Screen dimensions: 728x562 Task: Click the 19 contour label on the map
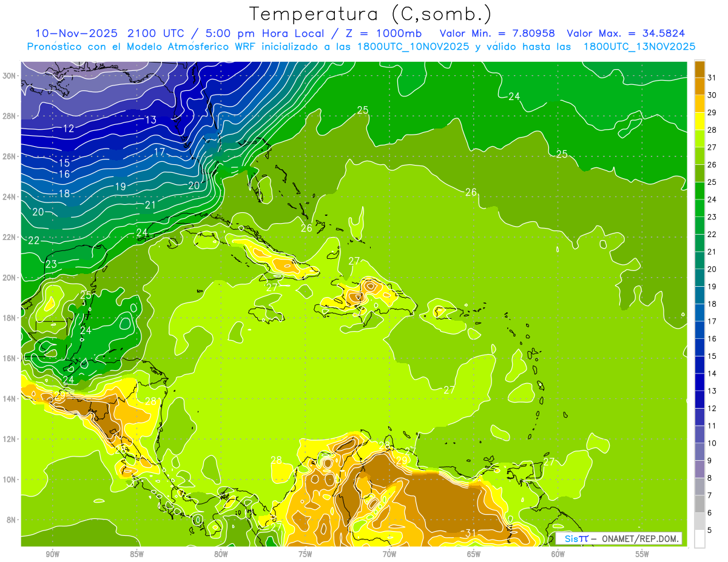pyautogui.click(x=120, y=187)
